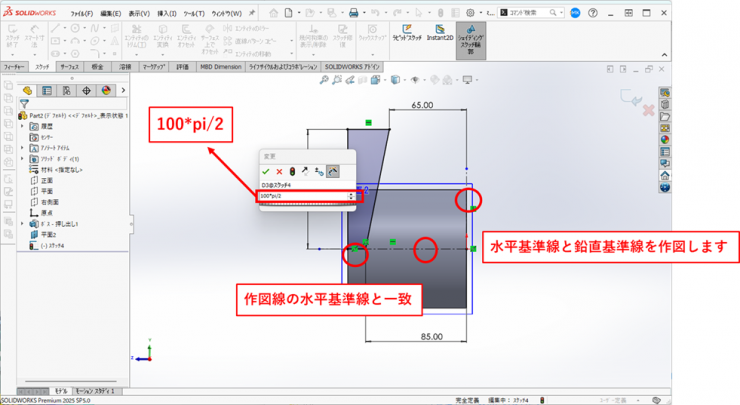Open the 挿入(I) menu
This screenshot has width=740, height=405.
tap(167, 12)
